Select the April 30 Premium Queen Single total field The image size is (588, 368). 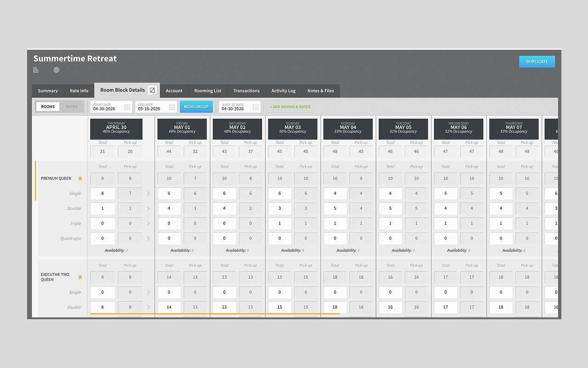tap(102, 194)
